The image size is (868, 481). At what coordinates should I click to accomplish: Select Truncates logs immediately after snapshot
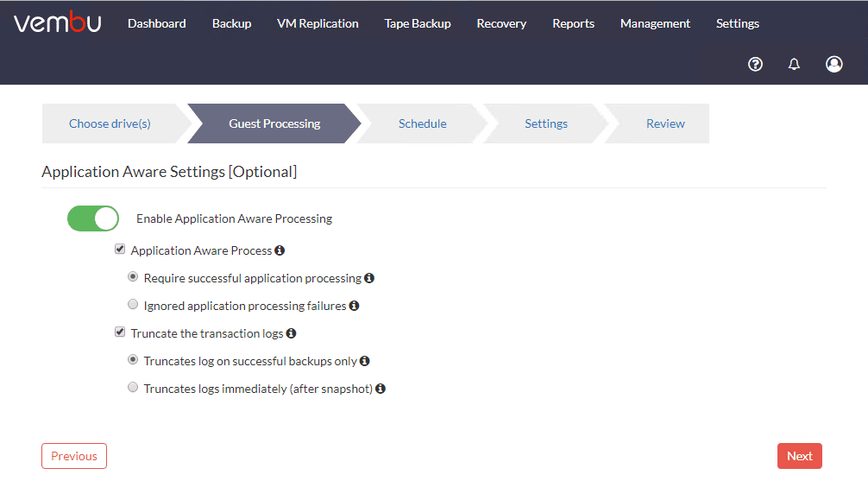click(x=133, y=388)
